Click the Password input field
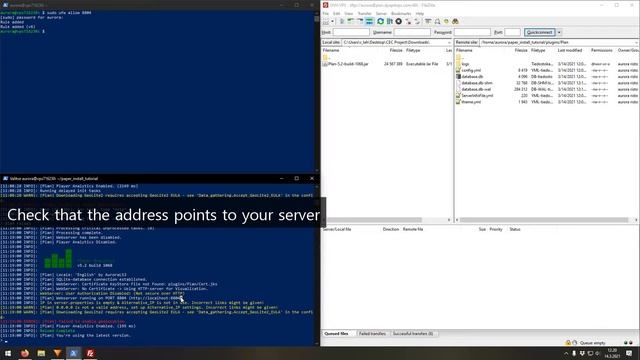The width and height of the screenshot is (640, 360). click(472, 32)
